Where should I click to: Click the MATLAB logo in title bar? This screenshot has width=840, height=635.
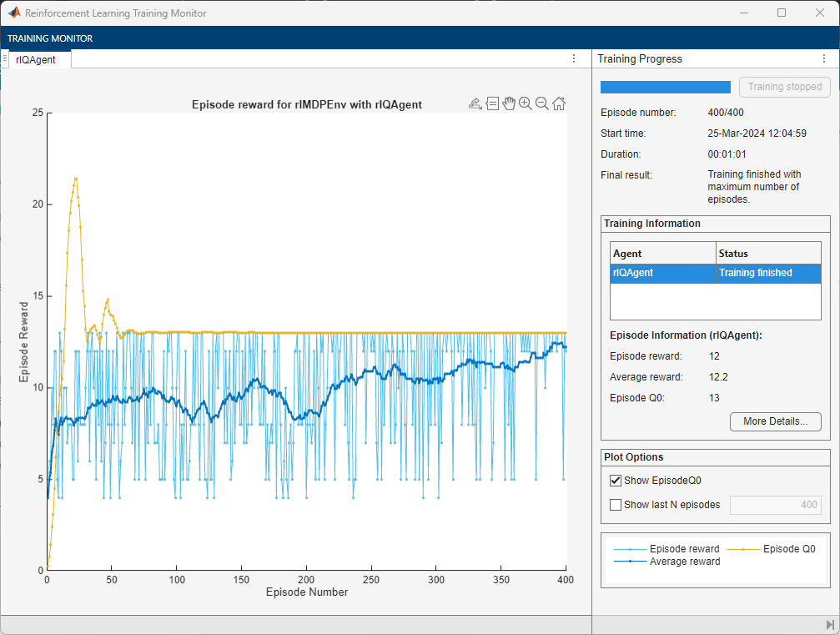13,13
